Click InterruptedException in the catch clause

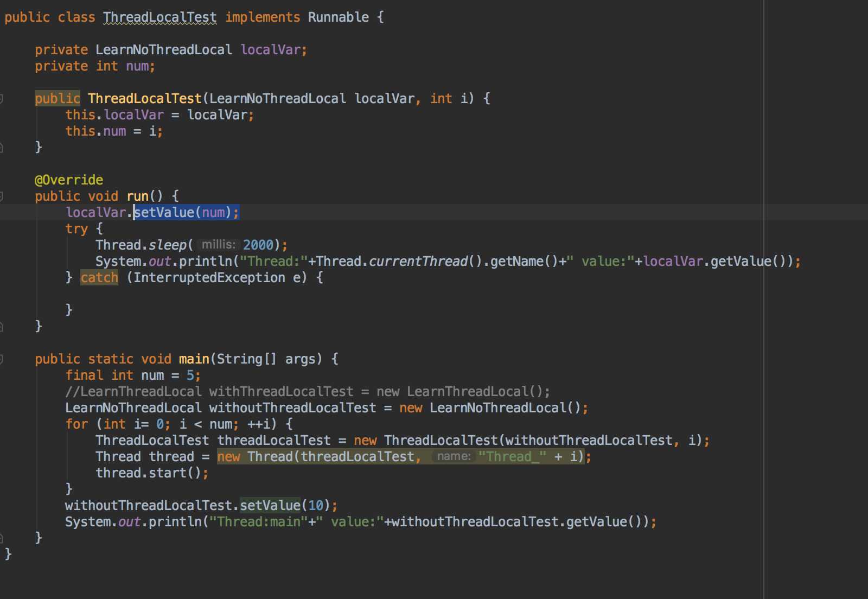point(209,278)
